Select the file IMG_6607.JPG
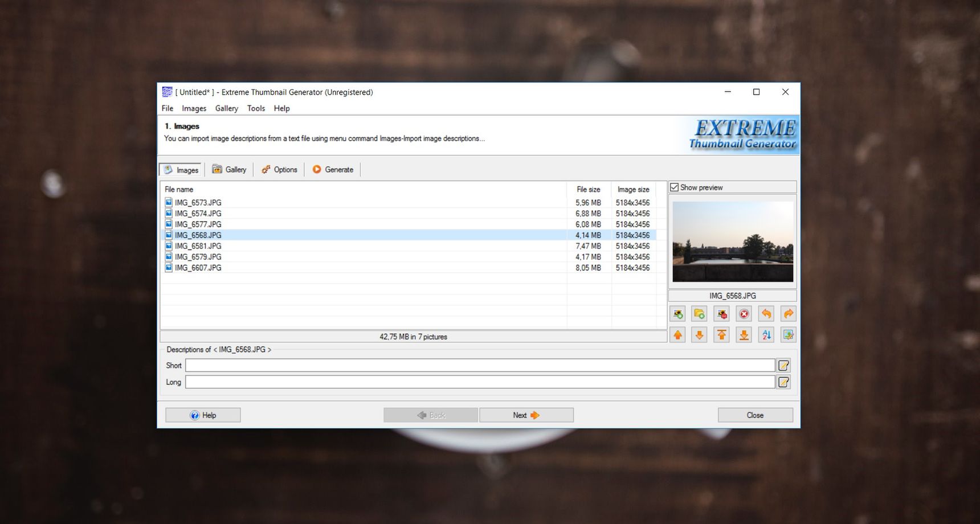This screenshot has width=980, height=524. click(198, 268)
